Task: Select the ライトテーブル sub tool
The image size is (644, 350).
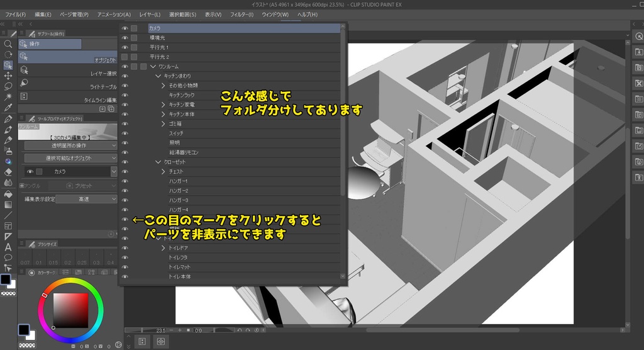Action: 68,84
